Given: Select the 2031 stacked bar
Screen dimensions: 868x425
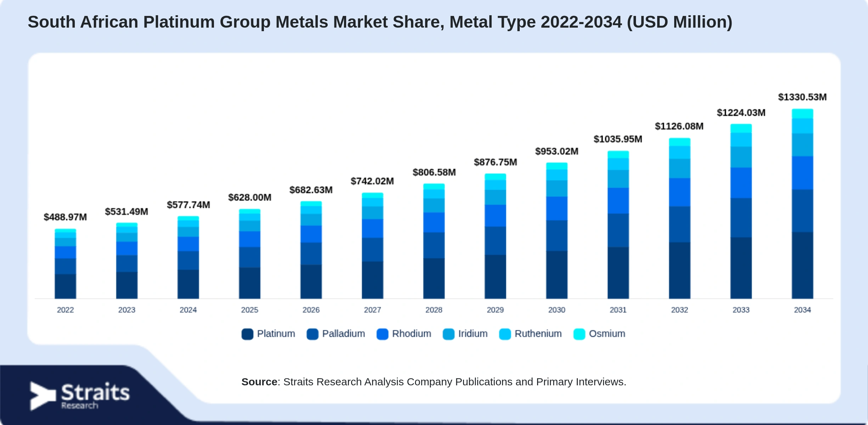Looking at the screenshot, I should click(618, 225).
